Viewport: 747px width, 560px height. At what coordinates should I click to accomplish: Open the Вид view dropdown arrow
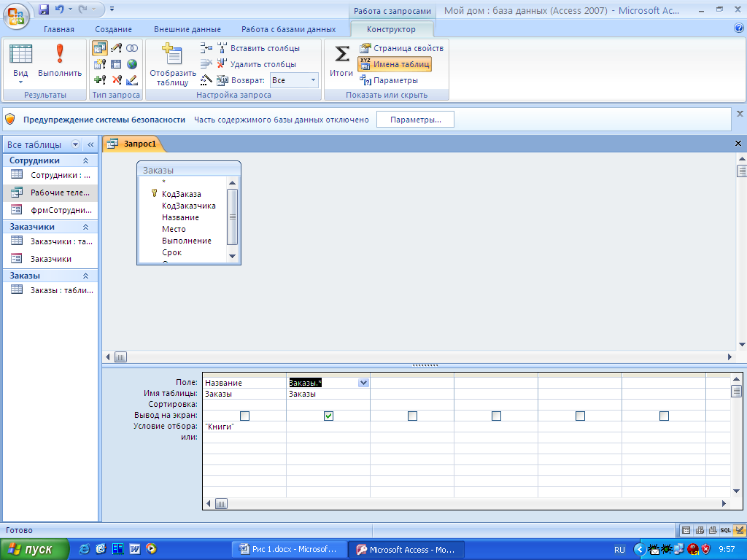pyautogui.click(x=20, y=82)
